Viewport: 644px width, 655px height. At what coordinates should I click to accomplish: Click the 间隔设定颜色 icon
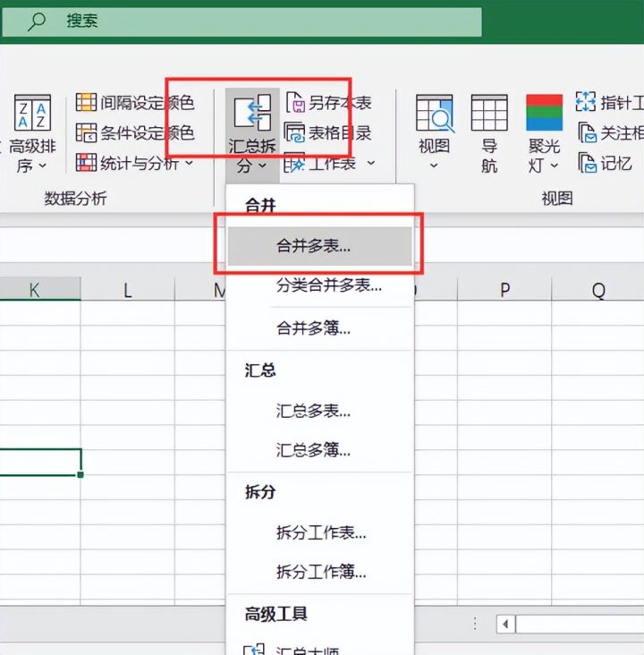[x=86, y=102]
